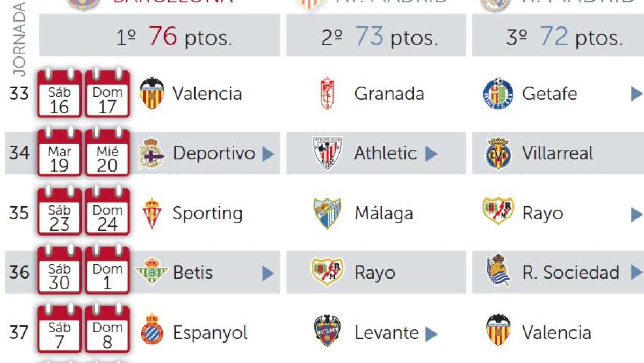Image resolution: width=644 pixels, height=363 pixels.
Task: Select the Betis crest in jornada 36
Action: click(x=151, y=272)
